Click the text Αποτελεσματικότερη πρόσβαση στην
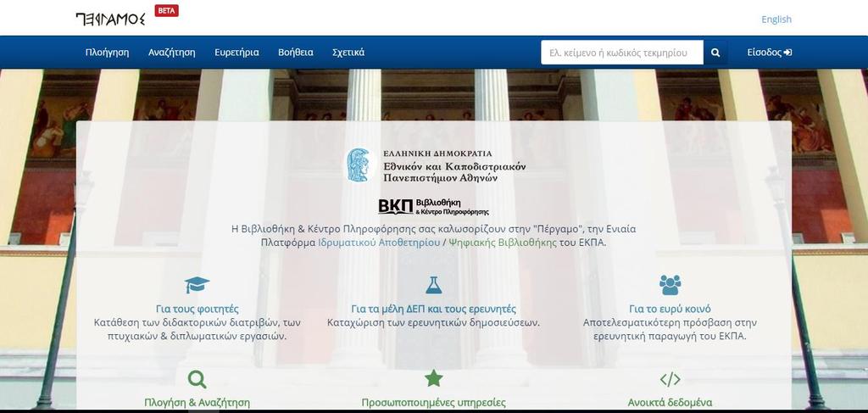 tap(670, 322)
